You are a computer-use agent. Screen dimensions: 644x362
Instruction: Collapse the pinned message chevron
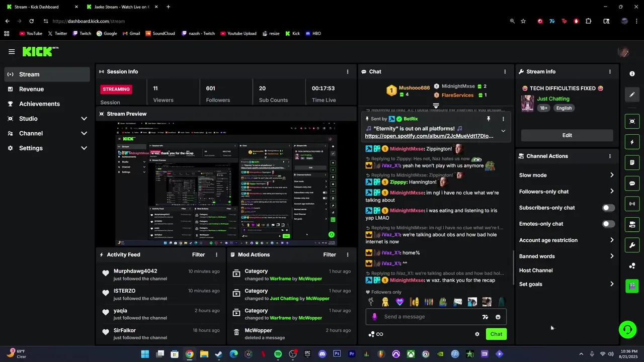point(503,131)
